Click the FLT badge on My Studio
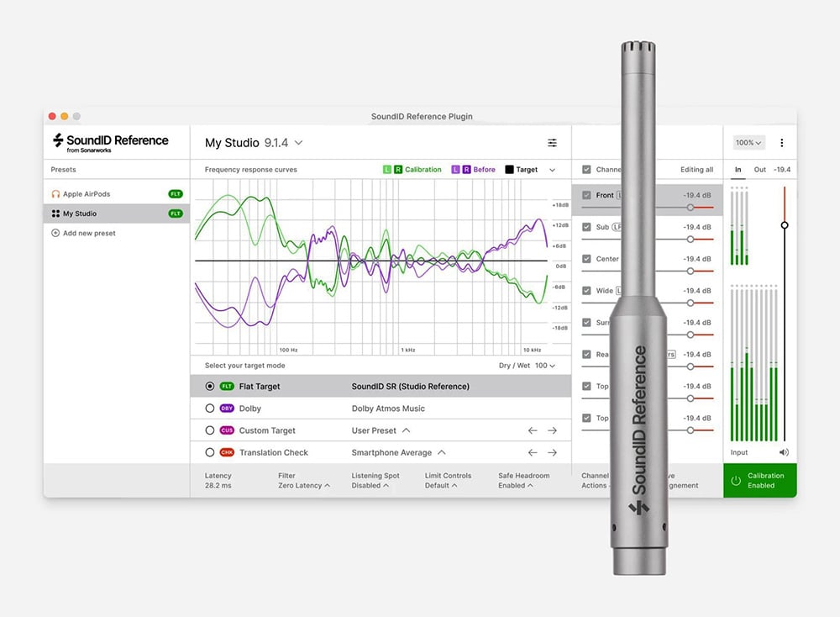840x617 pixels. tap(176, 214)
